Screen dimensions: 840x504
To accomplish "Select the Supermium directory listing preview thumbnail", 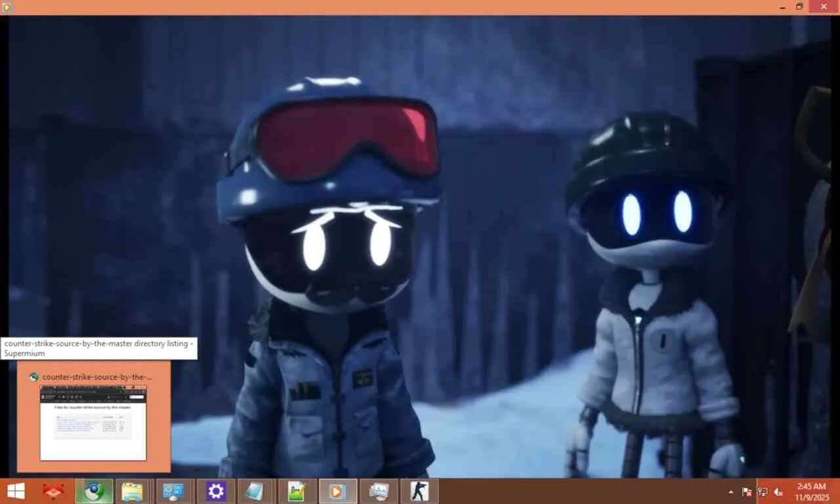I will (x=93, y=423).
